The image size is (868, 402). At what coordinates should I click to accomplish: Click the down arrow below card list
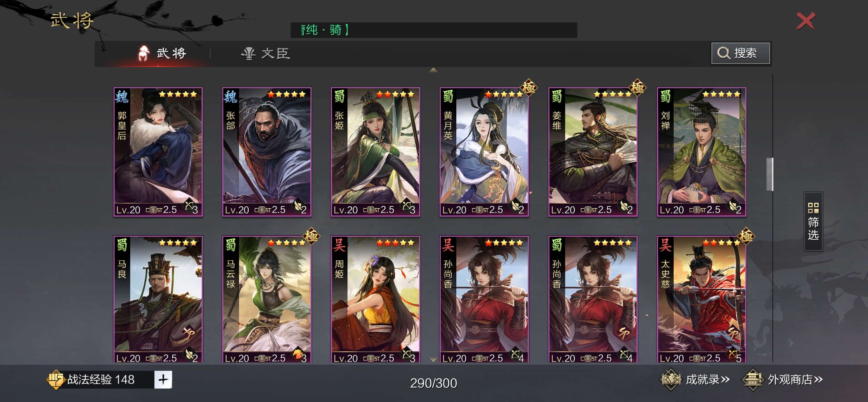[433, 360]
